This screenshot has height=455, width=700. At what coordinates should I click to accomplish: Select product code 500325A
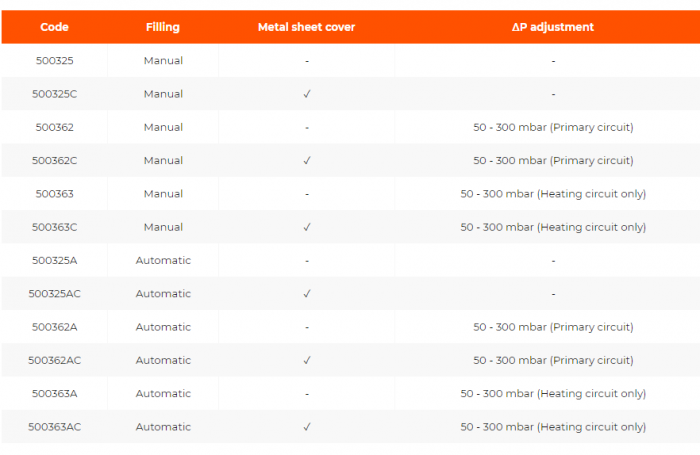[x=54, y=260]
